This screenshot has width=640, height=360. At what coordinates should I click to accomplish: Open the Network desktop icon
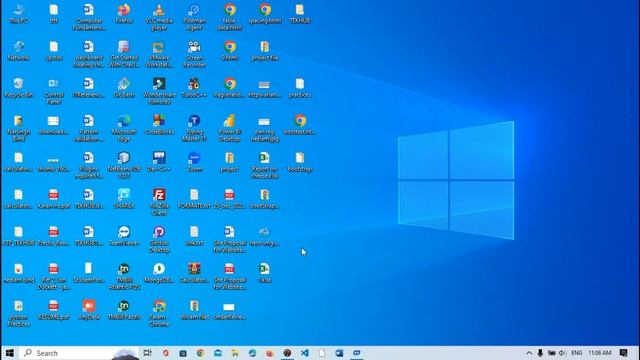(18, 51)
